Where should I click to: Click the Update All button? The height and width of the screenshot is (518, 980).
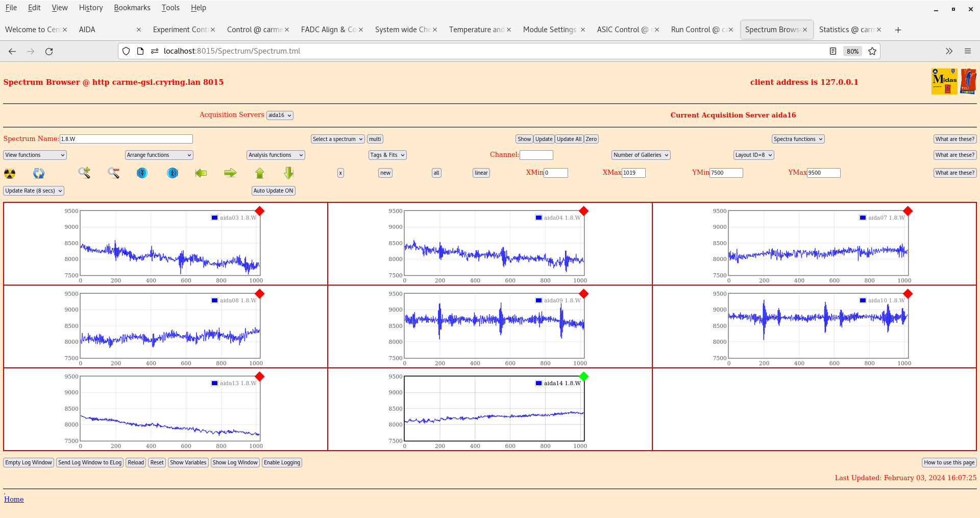coord(569,139)
